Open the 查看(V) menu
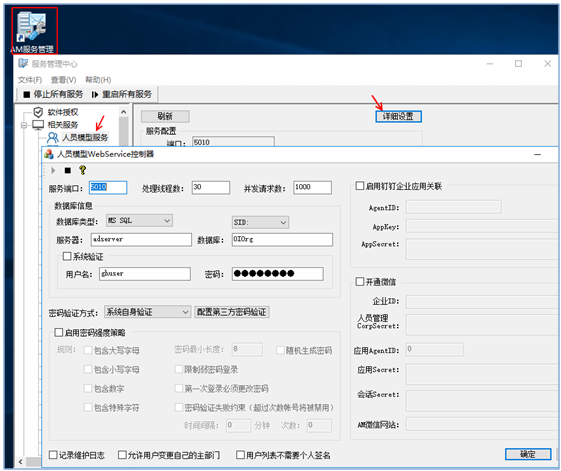The width and height of the screenshot is (561, 471). (x=63, y=79)
